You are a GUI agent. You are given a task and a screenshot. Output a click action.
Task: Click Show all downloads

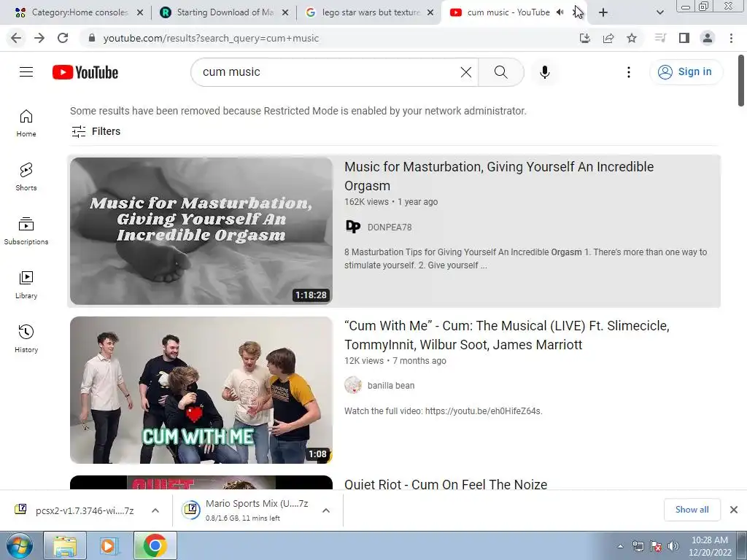click(692, 510)
